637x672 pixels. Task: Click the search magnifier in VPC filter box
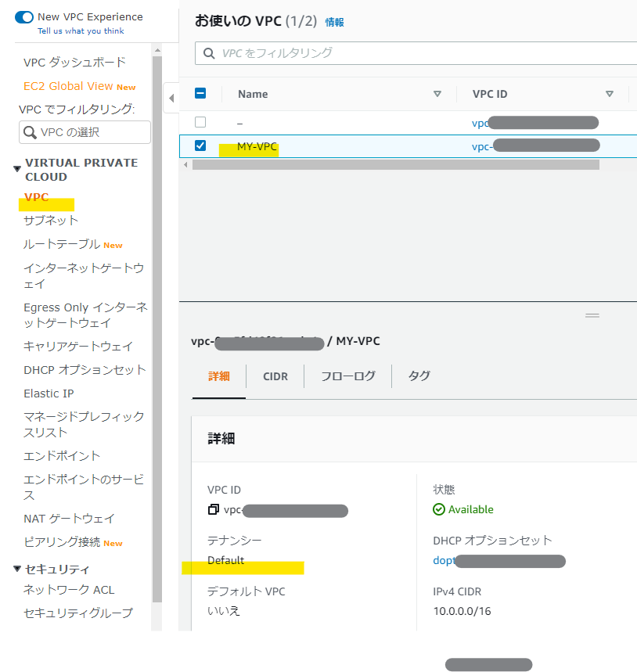click(209, 53)
